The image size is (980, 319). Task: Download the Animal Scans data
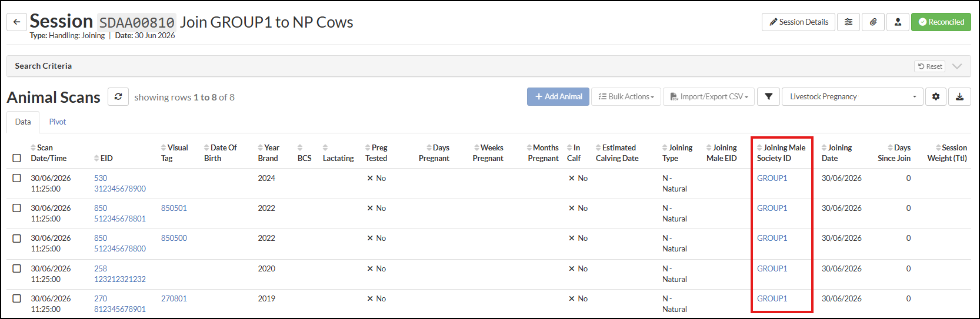pos(959,96)
